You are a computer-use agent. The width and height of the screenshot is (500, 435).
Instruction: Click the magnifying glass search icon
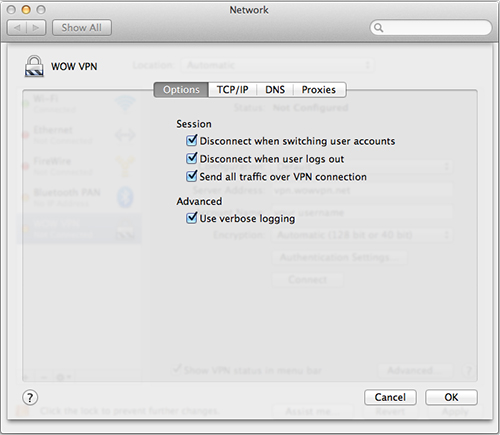[378, 28]
